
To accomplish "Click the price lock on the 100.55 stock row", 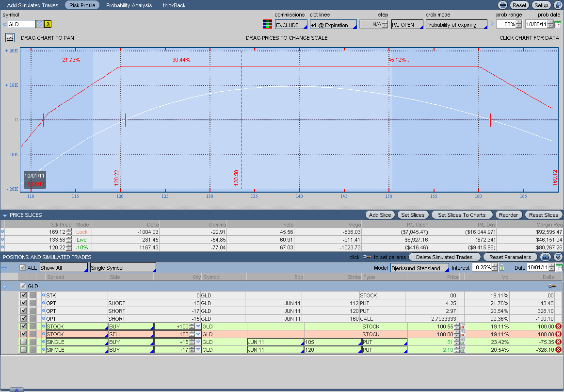I will click(x=463, y=327).
